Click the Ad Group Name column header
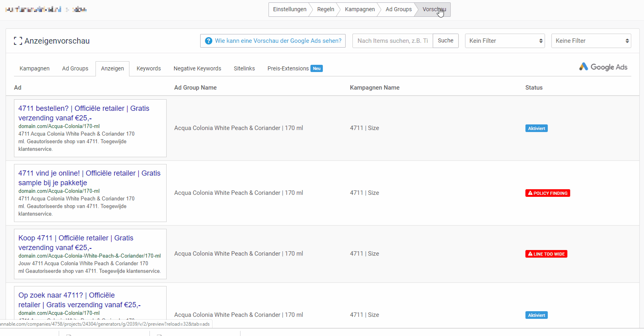Image resolution: width=644 pixels, height=336 pixels. (x=195, y=88)
